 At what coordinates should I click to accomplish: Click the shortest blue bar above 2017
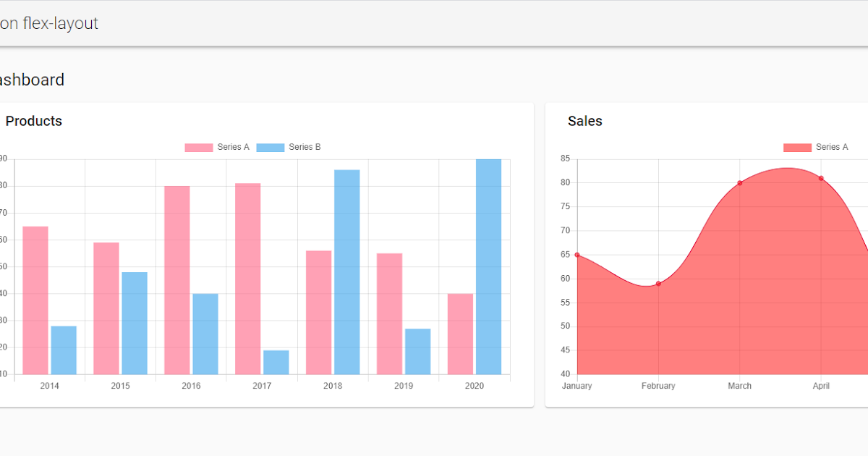click(275, 362)
